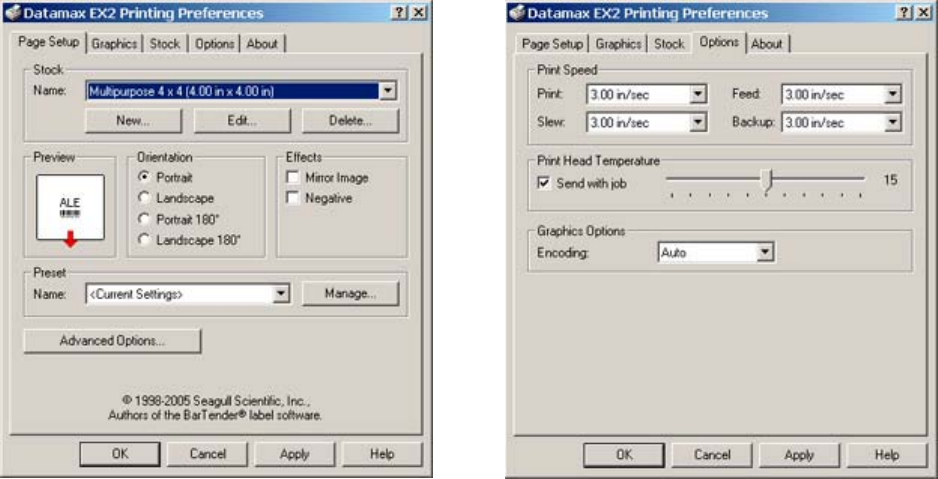Click Help in the left window
The width and height of the screenshot is (938, 479).
click(382, 454)
